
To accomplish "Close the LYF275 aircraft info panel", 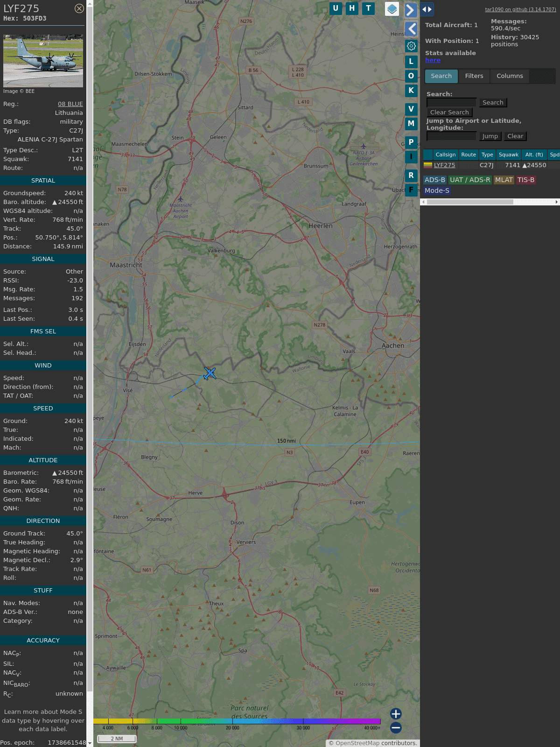I will [x=79, y=8].
